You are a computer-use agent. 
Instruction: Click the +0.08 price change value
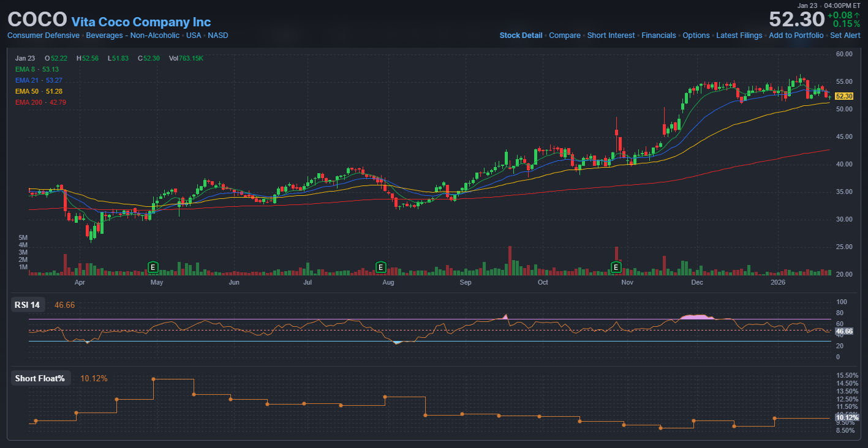[843, 15]
